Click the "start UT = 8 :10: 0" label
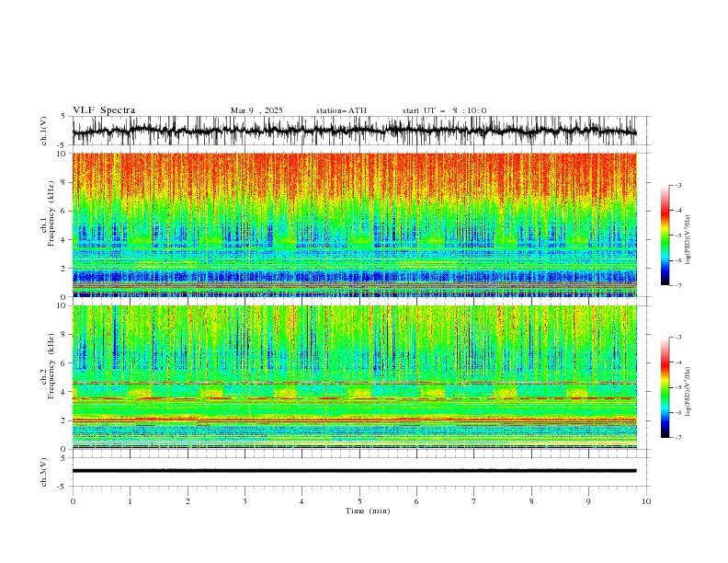This screenshot has width=728, height=563. click(x=444, y=110)
